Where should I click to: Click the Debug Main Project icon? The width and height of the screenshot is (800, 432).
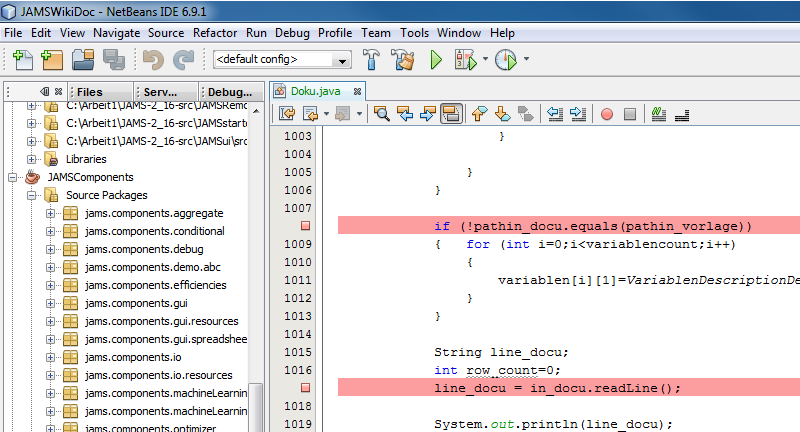466,60
